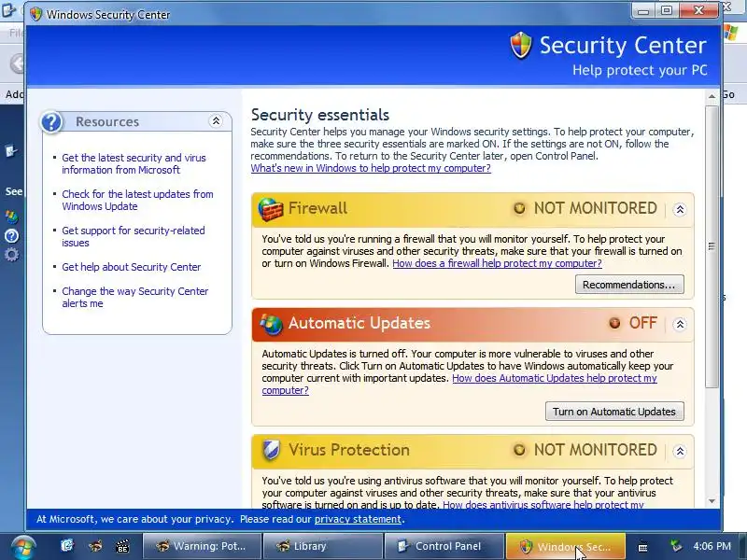Click the scrollbar down arrow
Image resolution: width=747 pixels, height=560 pixels.
[x=712, y=501]
